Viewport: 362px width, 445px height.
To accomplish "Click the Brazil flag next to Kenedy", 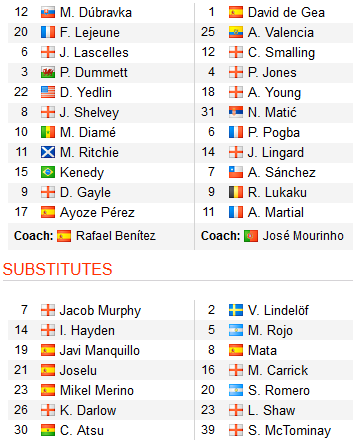I will [x=48, y=173].
